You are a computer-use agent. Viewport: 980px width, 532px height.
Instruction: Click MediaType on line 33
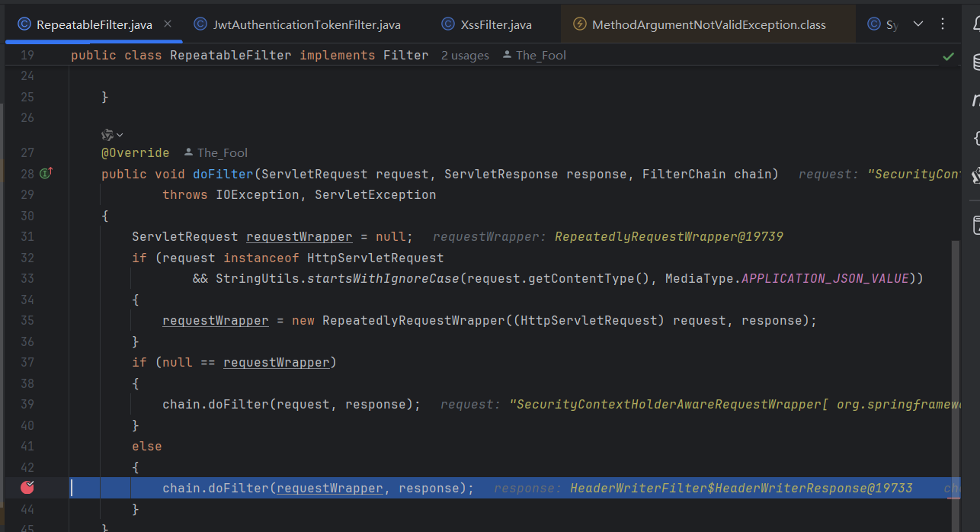pos(700,278)
